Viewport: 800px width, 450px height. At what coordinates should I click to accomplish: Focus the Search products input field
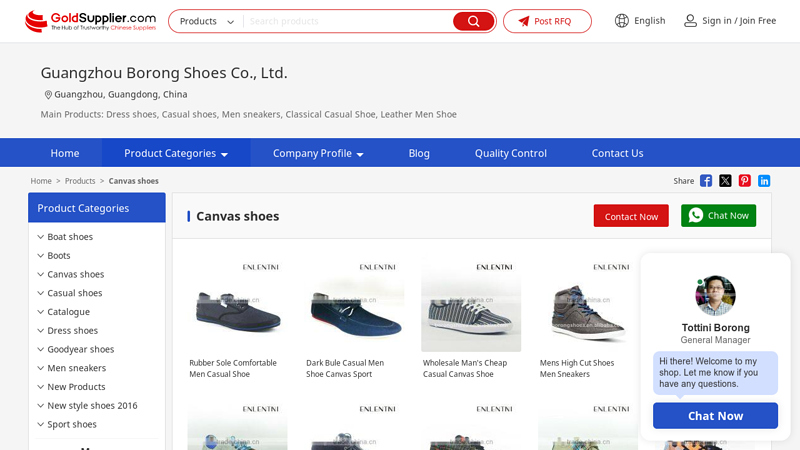[348, 21]
